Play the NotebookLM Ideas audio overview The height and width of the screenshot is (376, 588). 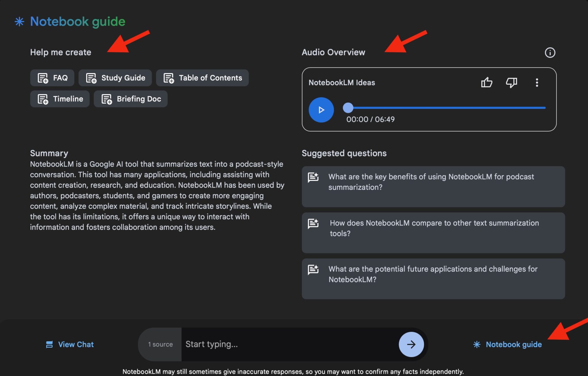point(321,110)
